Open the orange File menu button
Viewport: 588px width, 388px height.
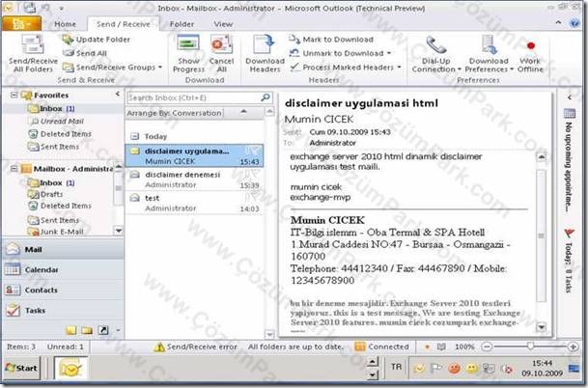[x=21, y=23]
